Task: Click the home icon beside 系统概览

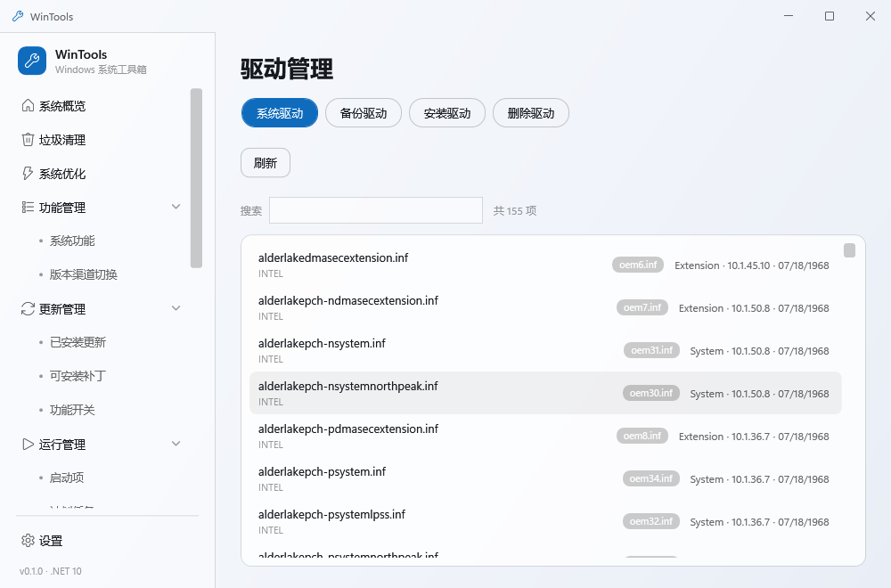Action: coord(28,106)
